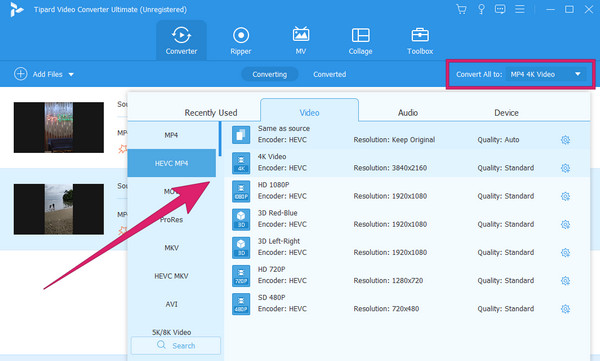Open the hamburger menu icon
This screenshot has height=361, width=600.
pos(519,9)
